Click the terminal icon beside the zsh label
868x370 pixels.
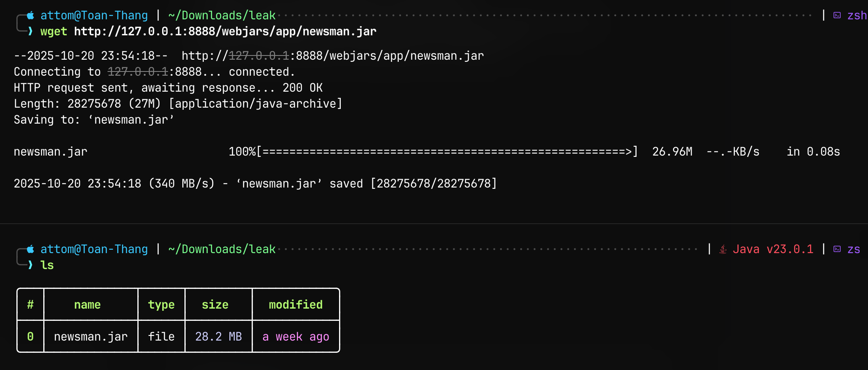pyautogui.click(x=837, y=16)
